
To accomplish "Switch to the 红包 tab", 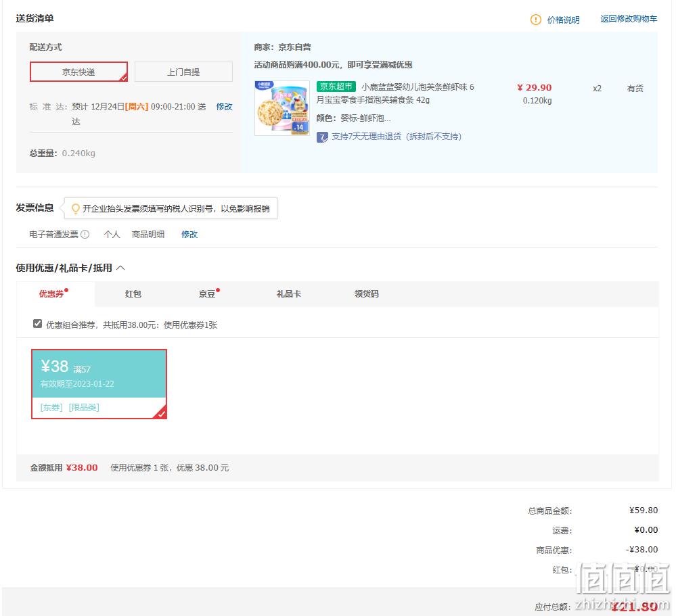I will [x=133, y=293].
